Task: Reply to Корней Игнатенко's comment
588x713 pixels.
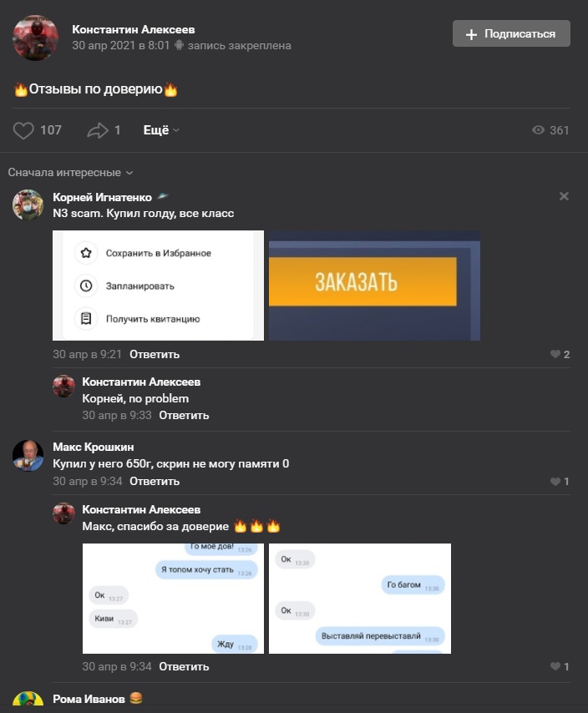Action: [x=155, y=354]
